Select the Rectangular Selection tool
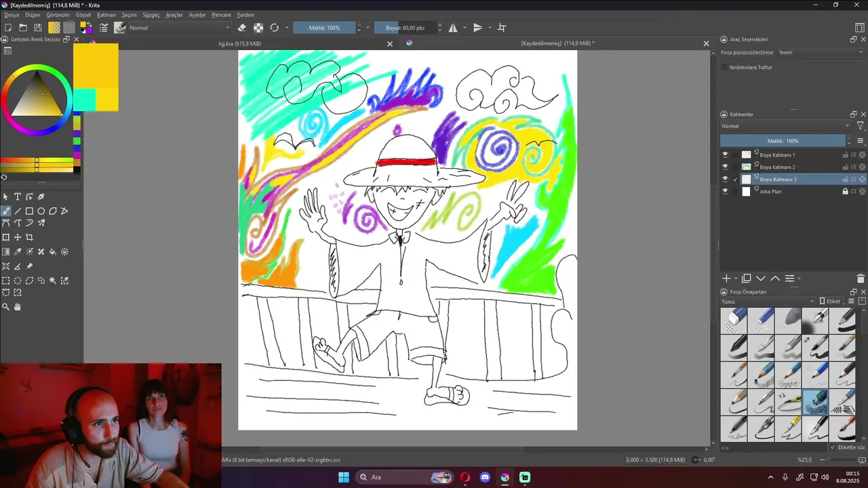 6,281
